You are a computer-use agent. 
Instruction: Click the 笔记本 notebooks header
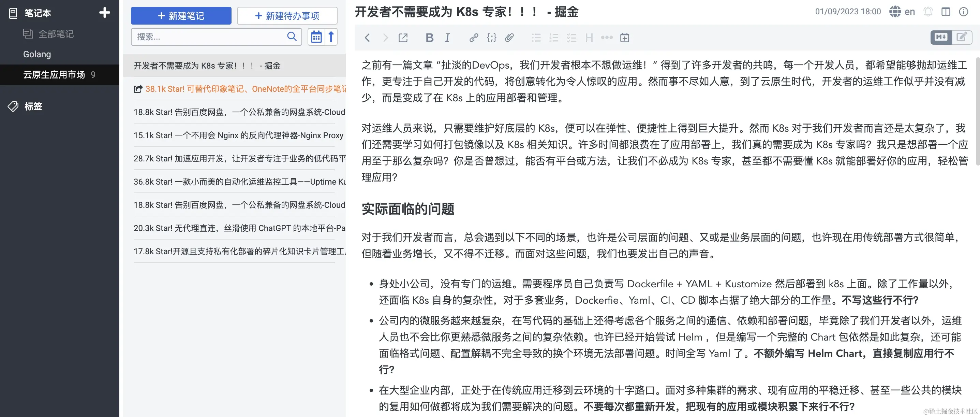[x=30, y=13]
